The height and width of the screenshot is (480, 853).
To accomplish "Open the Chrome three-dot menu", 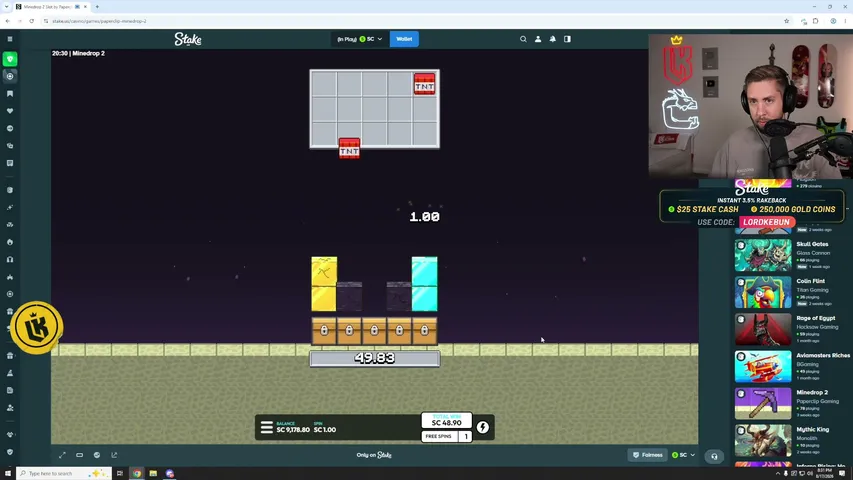I will coord(845,21).
